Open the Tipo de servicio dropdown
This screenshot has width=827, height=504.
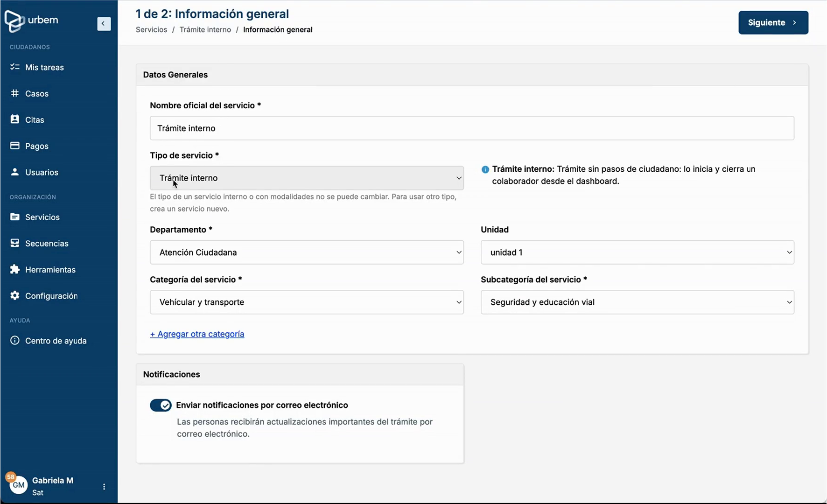(307, 178)
